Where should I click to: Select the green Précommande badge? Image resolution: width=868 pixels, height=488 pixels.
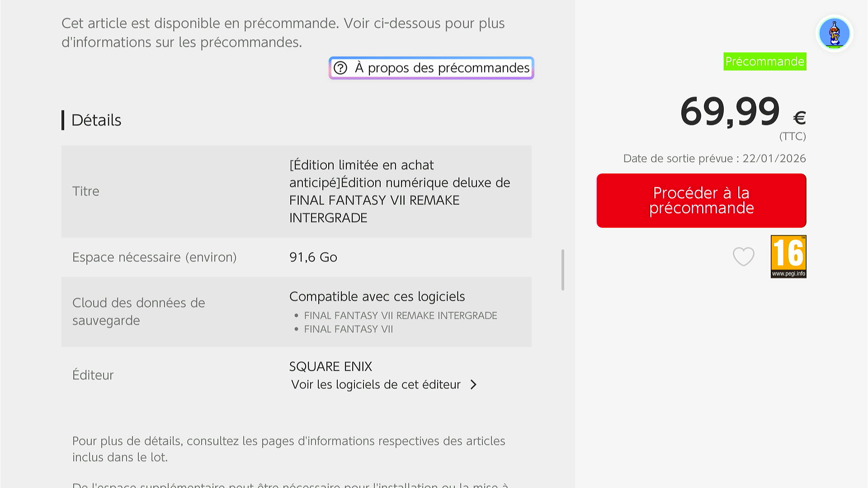(764, 61)
